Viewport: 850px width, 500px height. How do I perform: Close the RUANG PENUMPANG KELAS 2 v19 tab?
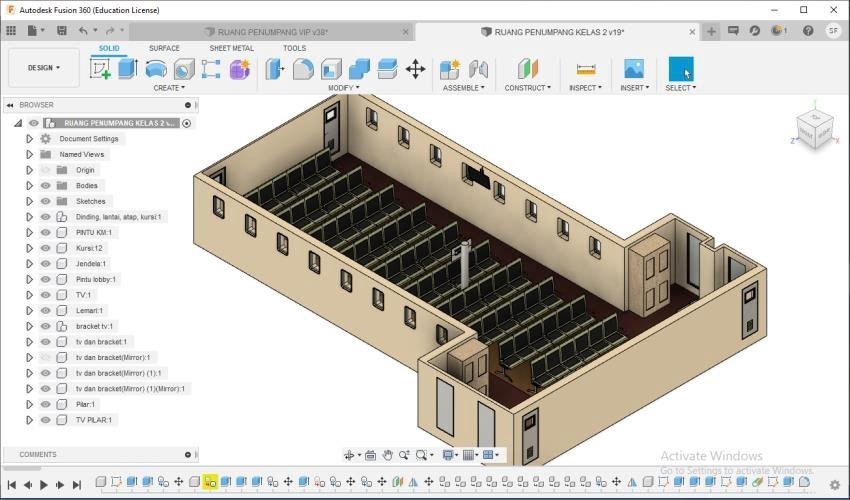pyautogui.click(x=692, y=32)
